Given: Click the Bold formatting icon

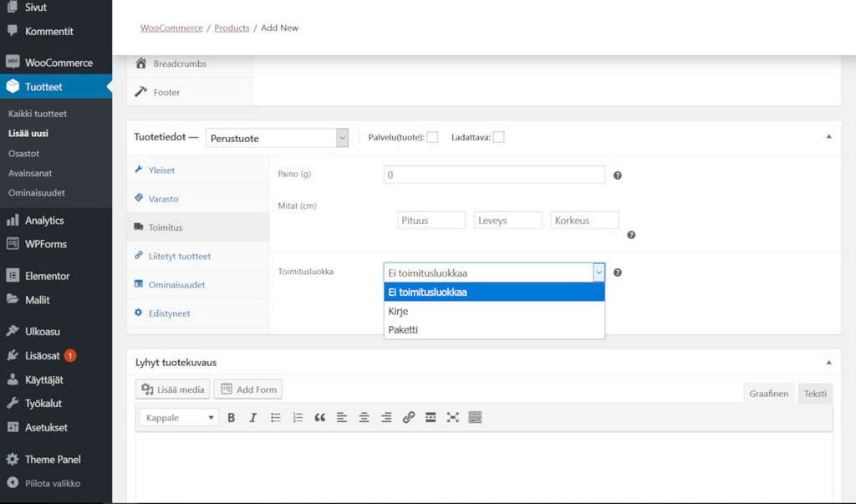Looking at the screenshot, I should (x=232, y=418).
